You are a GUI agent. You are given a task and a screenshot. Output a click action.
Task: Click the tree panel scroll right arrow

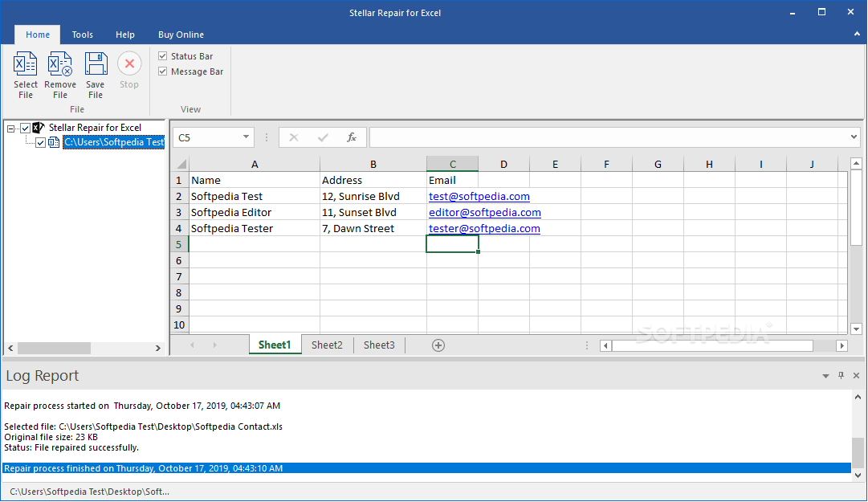[x=157, y=348]
